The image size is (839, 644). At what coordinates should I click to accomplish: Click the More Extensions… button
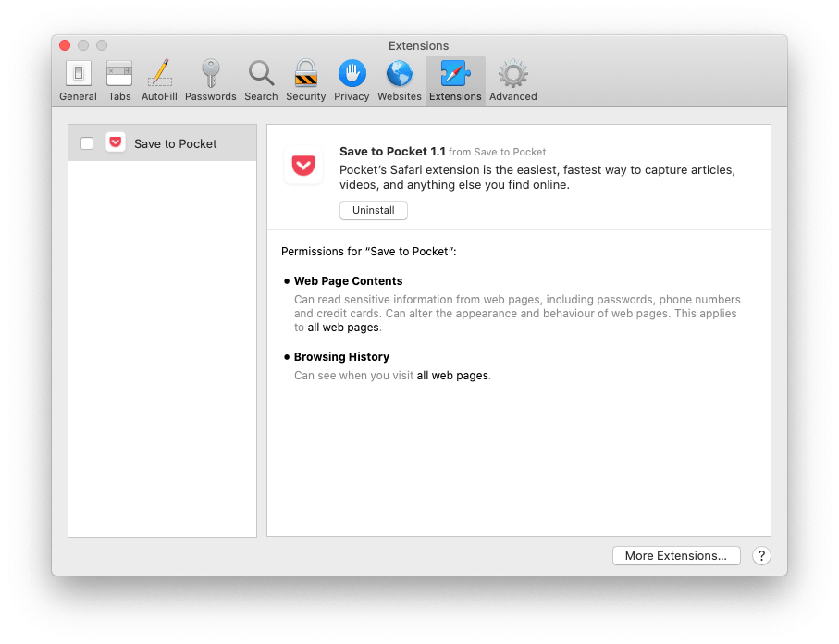pos(676,556)
